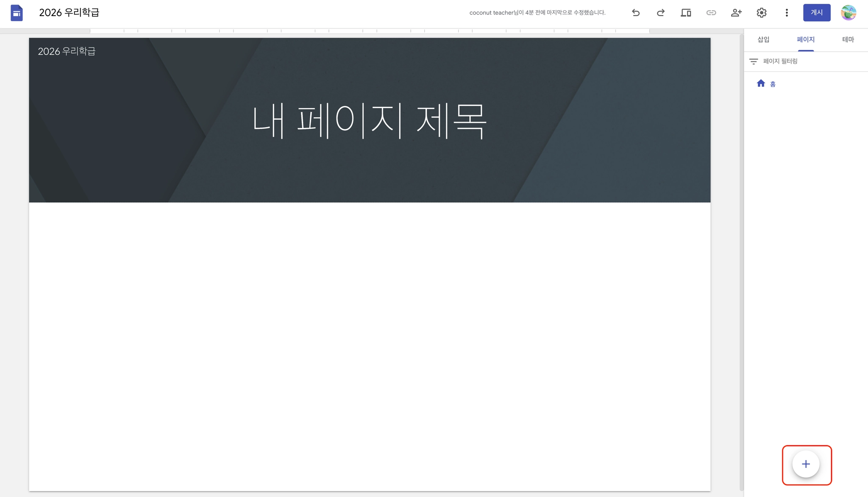The width and height of the screenshot is (868, 497).
Task: Switch to the 테마 tab
Action: click(x=848, y=39)
